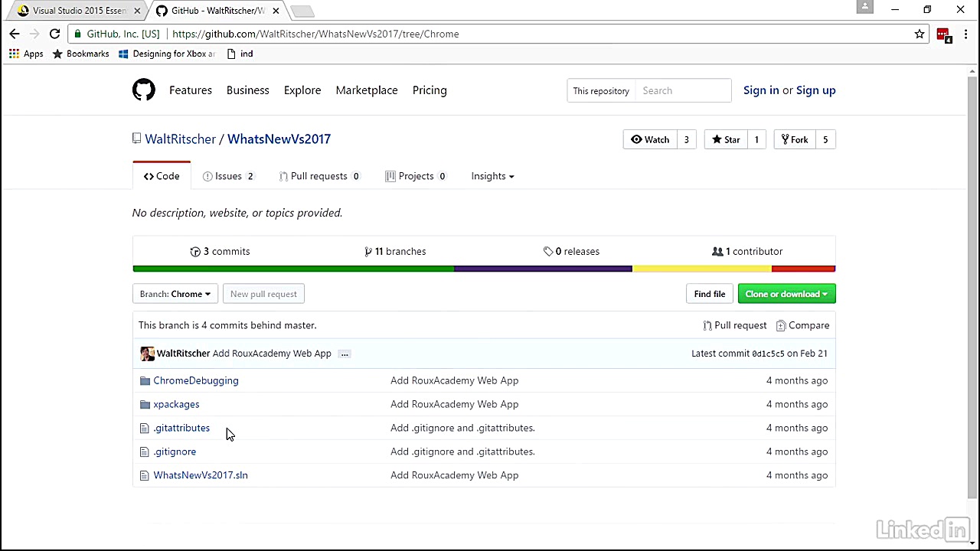Open the WaltRitscher owner link
This screenshot has height=551, width=980.
(181, 139)
